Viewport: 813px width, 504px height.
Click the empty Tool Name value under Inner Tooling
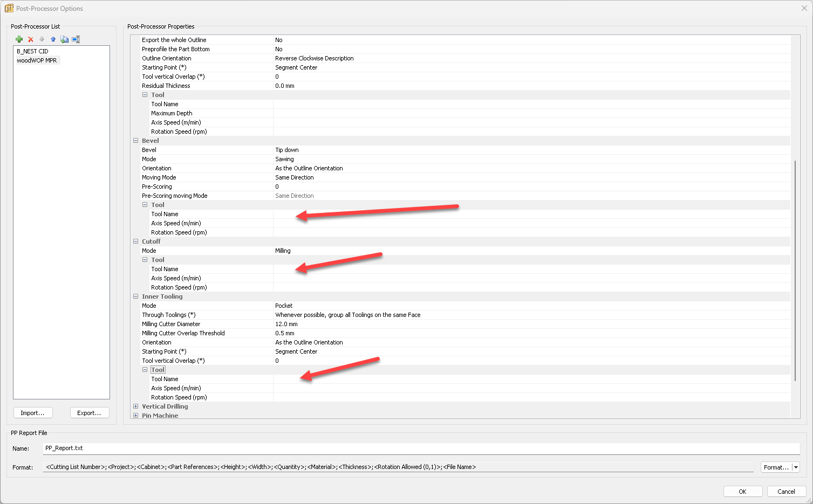pos(531,379)
